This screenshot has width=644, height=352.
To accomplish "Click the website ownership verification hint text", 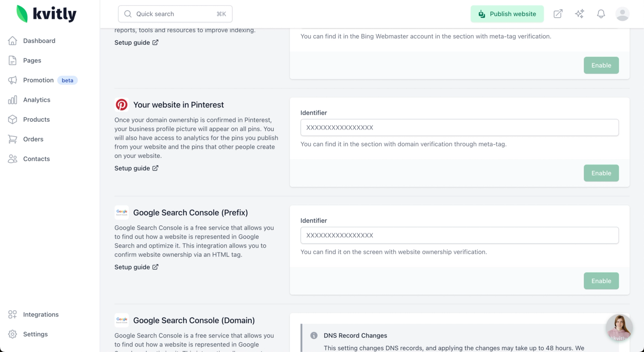I will (x=394, y=252).
